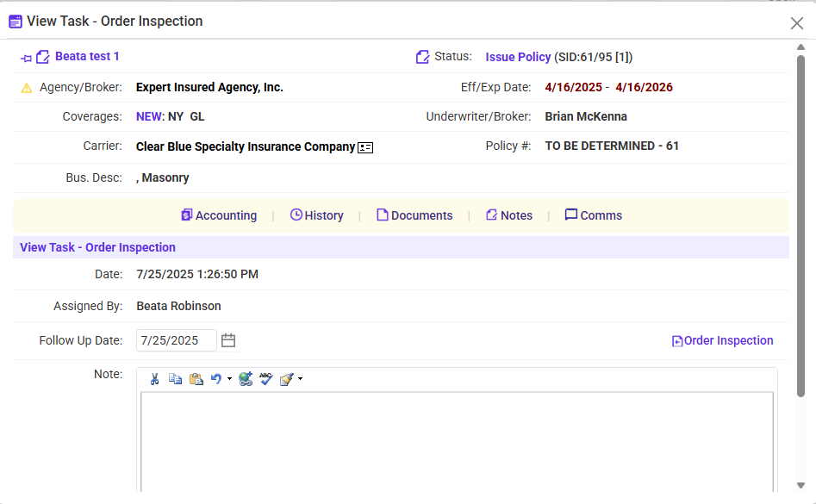Click the edit icon next to Status
Image resolution: width=816 pixels, height=504 pixels.
click(x=422, y=57)
